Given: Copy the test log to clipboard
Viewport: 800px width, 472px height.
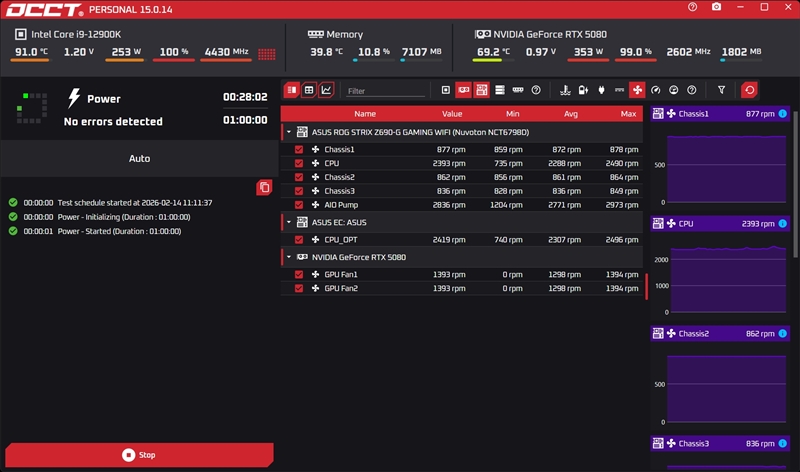Looking at the screenshot, I should 264,187.
